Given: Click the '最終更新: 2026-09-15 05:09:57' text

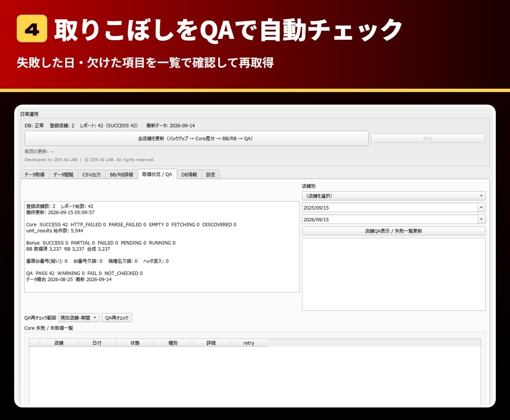Looking at the screenshot, I should 60,213.
